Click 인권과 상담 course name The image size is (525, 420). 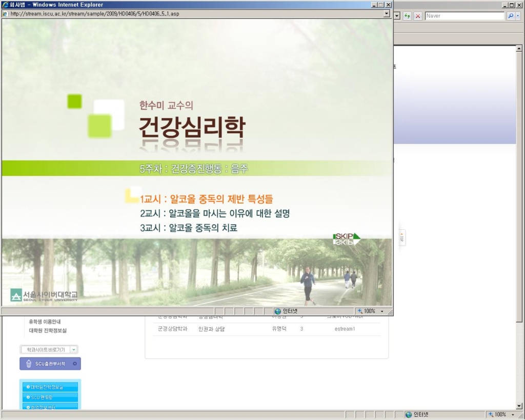coord(211,329)
